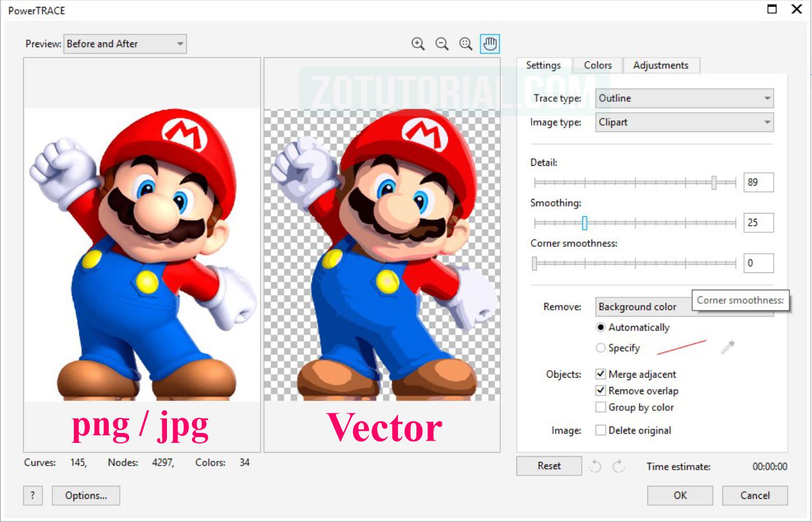This screenshot has width=812, height=522.
Task: Click the OK button
Action: click(x=680, y=495)
